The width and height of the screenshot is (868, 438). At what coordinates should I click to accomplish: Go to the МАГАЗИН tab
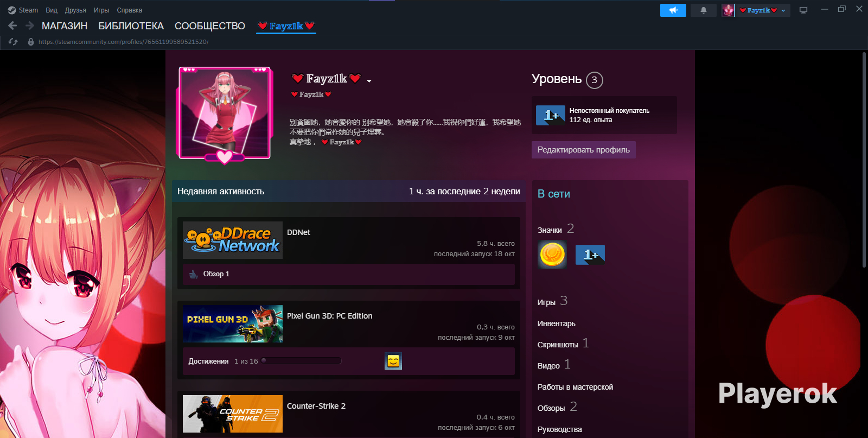pos(65,26)
